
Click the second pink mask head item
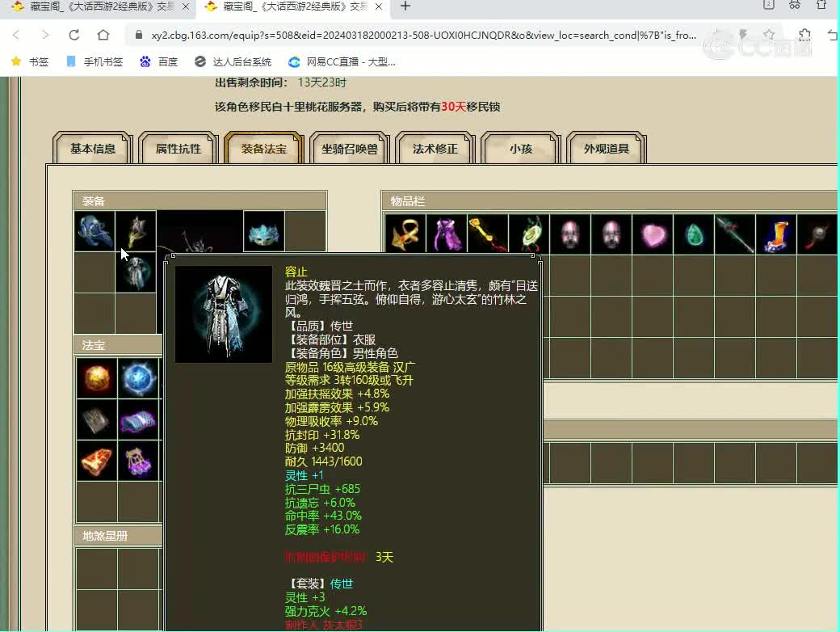(611, 234)
